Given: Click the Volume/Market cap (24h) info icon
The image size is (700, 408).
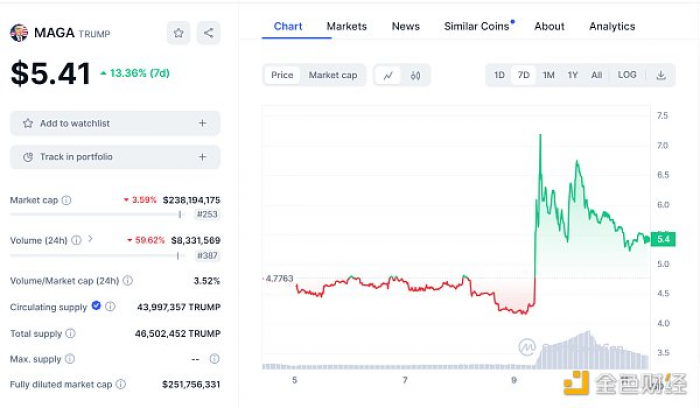Looking at the screenshot, I should 128,281.
